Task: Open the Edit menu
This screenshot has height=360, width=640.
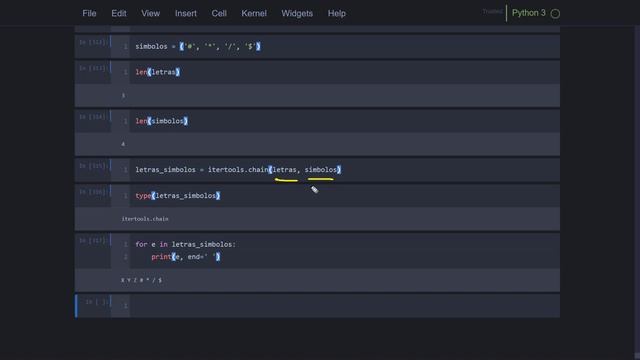Action: [x=119, y=13]
